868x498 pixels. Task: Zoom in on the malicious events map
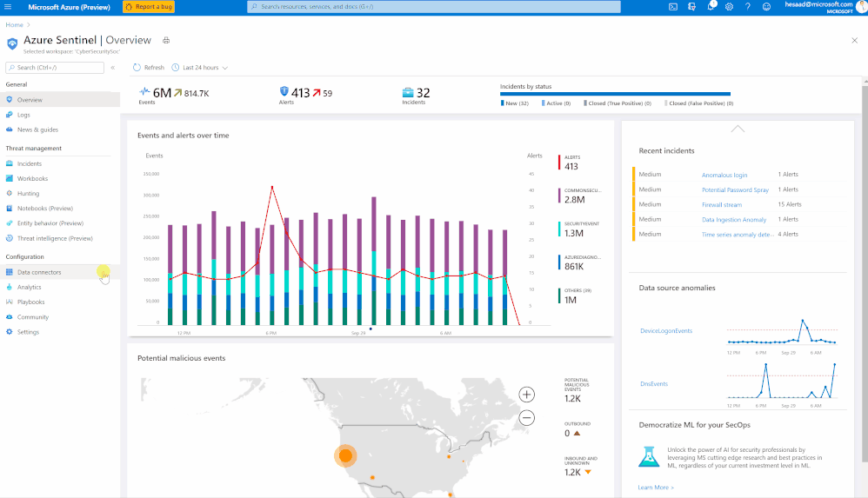[x=526, y=395]
